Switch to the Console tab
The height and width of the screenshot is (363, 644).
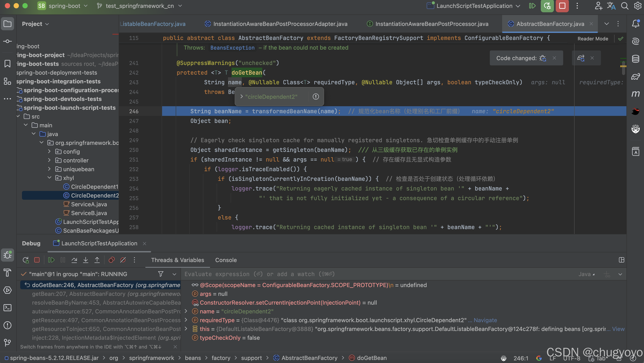226,260
